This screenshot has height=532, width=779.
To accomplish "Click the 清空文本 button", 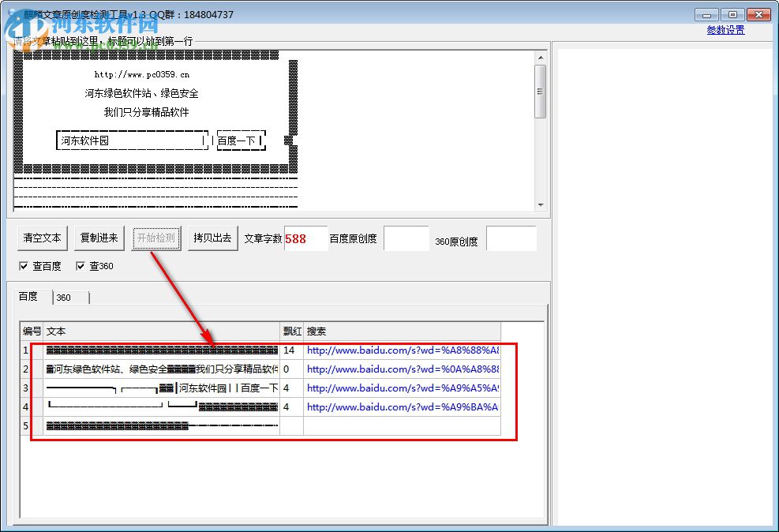I will (x=42, y=238).
